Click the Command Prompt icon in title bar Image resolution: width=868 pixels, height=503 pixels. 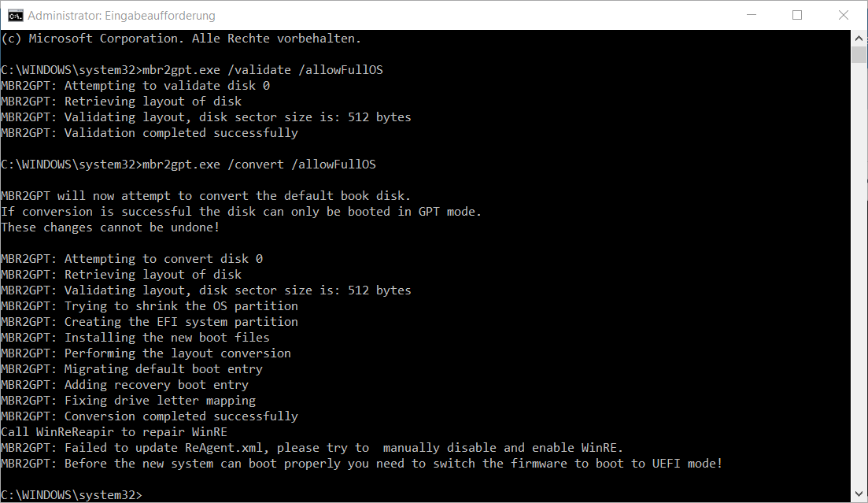[15, 15]
